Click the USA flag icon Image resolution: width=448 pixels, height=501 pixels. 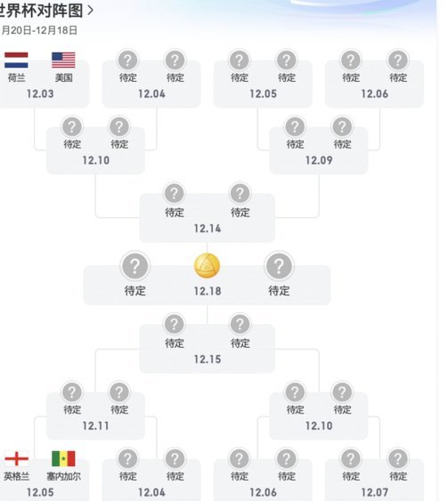click(63, 61)
